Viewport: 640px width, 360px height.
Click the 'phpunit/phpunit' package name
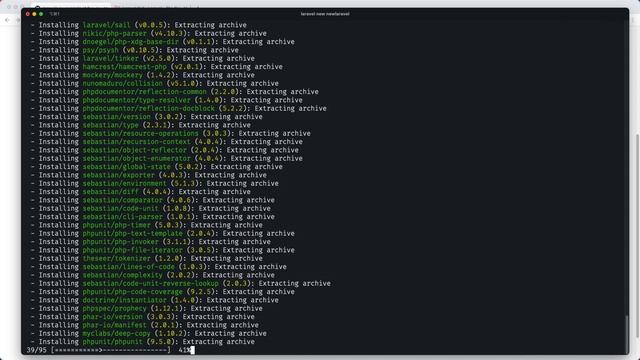pos(112,342)
